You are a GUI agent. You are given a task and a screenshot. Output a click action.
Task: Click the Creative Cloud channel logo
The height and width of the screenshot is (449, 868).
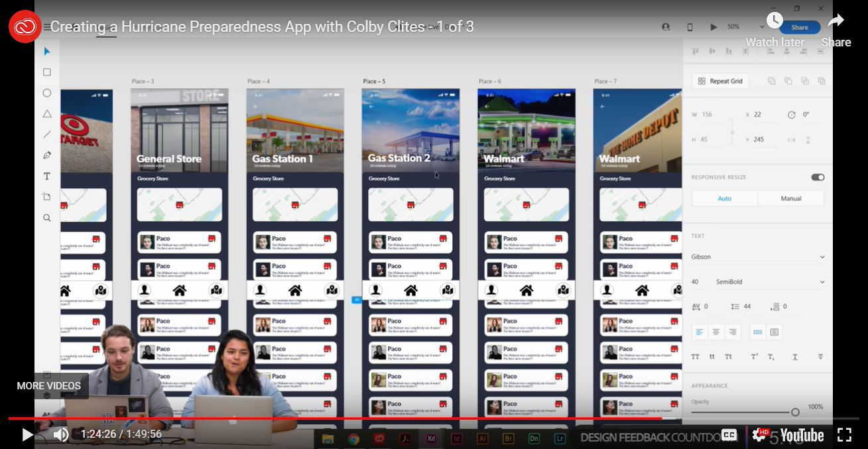coord(25,27)
